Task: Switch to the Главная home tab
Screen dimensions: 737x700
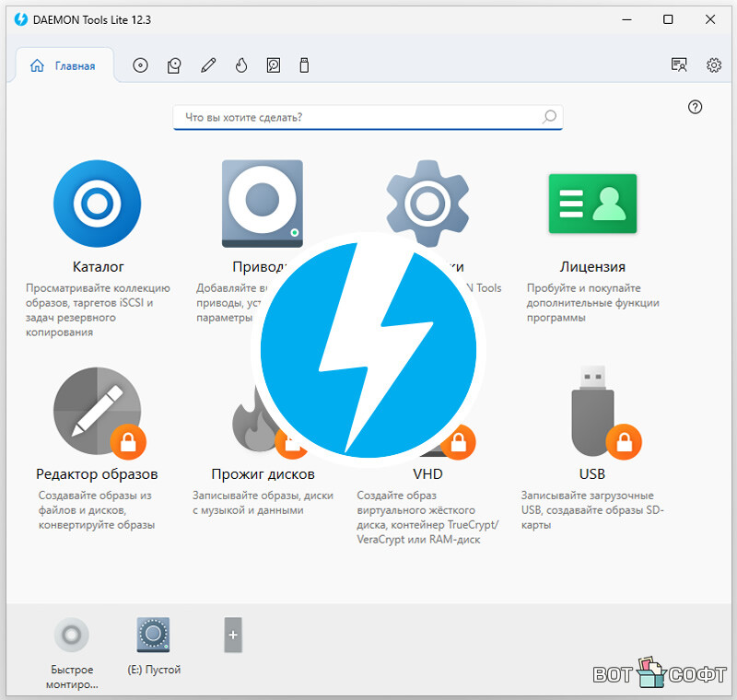Action: (x=63, y=65)
